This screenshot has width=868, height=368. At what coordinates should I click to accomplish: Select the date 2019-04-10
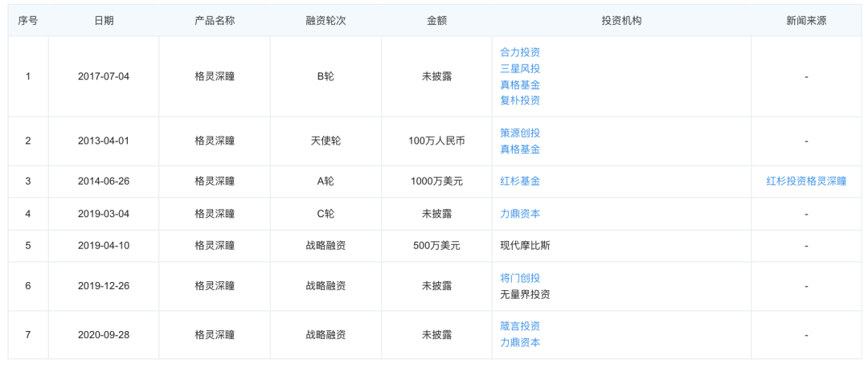[x=104, y=246]
